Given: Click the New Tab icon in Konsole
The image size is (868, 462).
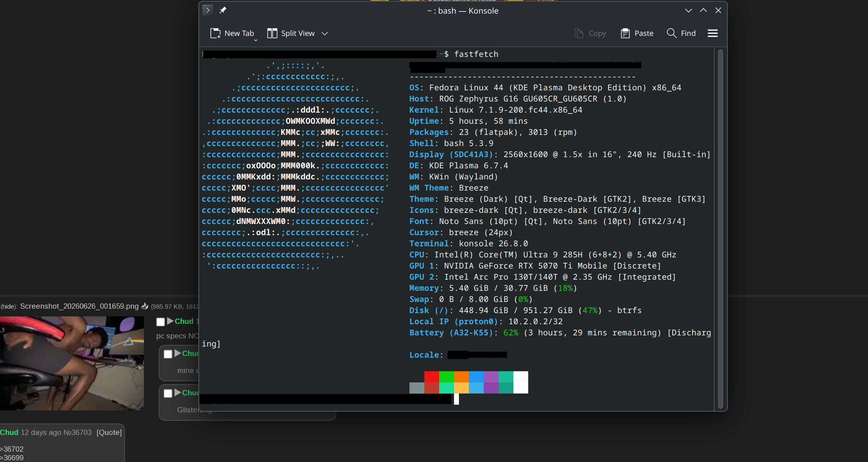Looking at the screenshot, I should (215, 33).
